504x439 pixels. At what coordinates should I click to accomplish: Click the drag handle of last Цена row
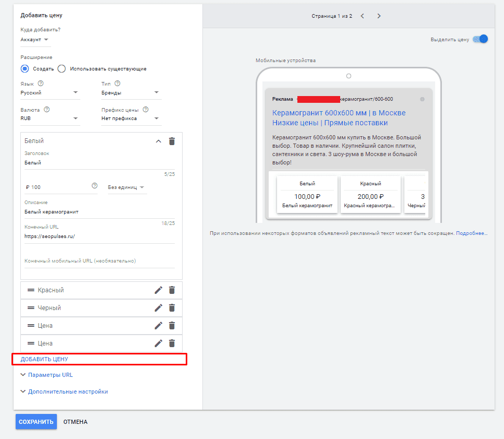point(31,343)
